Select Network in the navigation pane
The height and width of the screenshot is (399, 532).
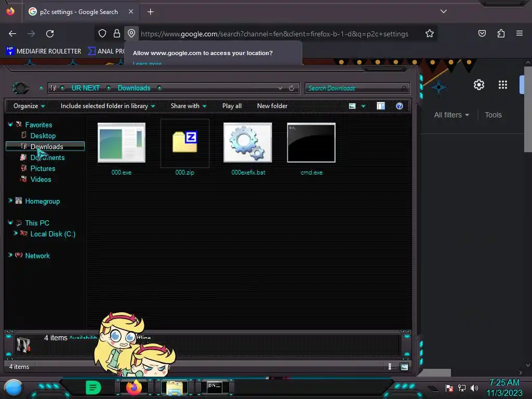click(37, 256)
